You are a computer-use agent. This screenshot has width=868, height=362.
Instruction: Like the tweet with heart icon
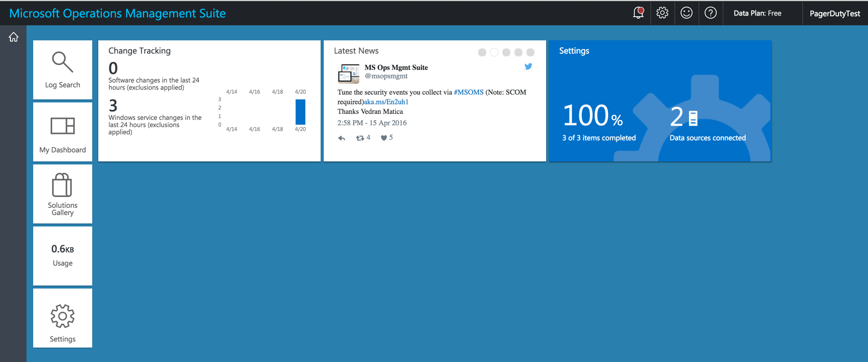pos(384,138)
